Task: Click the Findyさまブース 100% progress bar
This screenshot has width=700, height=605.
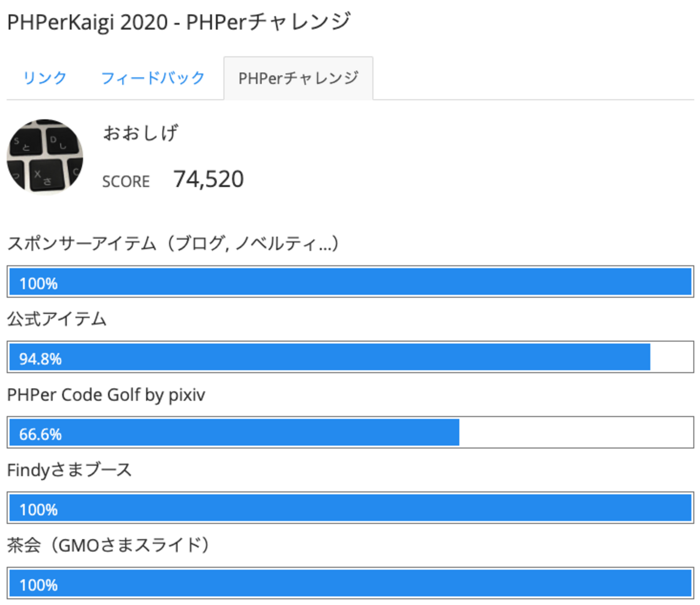Action: (350, 508)
